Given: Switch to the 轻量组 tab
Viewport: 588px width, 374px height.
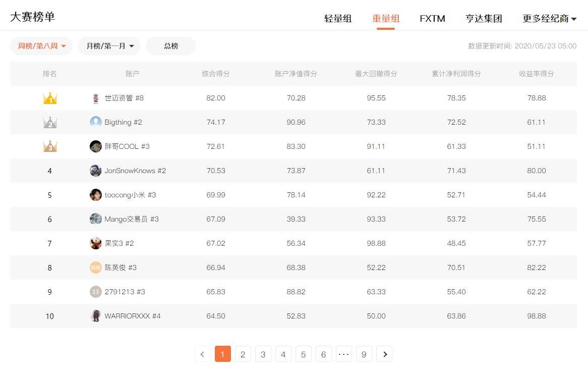Looking at the screenshot, I should [x=338, y=18].
